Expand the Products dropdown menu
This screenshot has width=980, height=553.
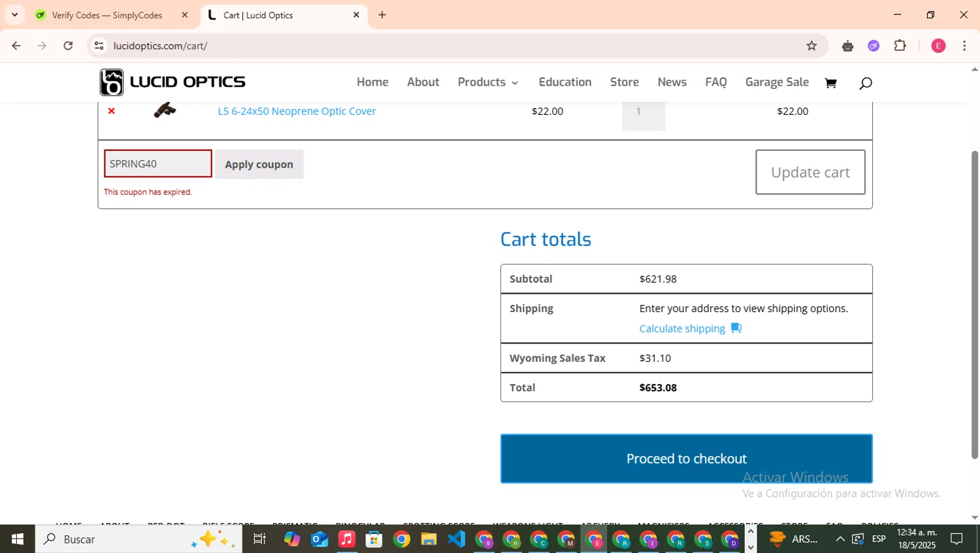[488, 82]
